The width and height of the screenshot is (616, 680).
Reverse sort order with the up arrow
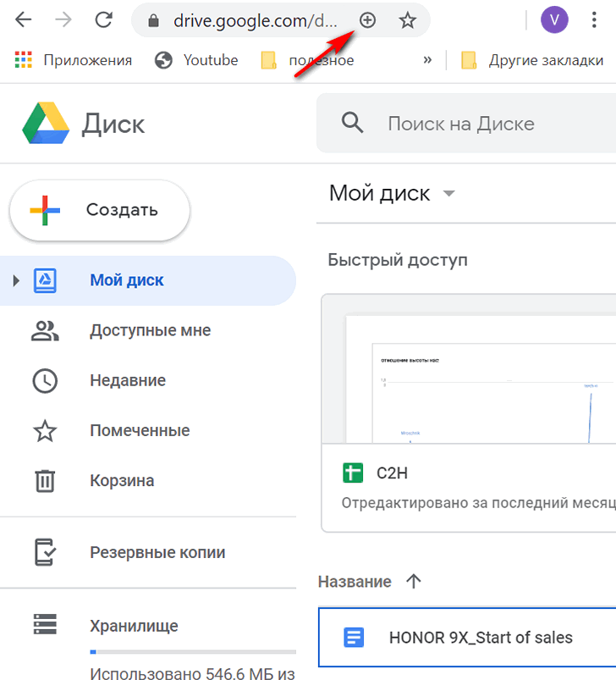pyautogui.click(x=414, y=581)
